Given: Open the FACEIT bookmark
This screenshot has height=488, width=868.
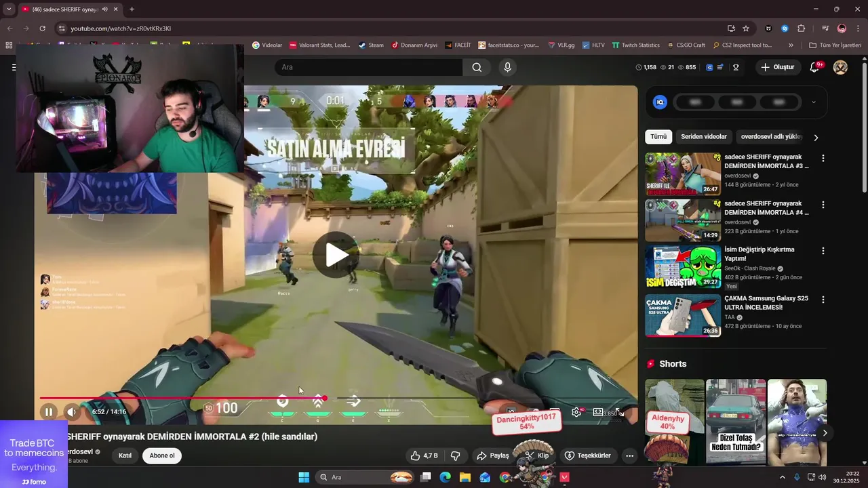Looking at the screenshot, I should click(x=458, y=45).
